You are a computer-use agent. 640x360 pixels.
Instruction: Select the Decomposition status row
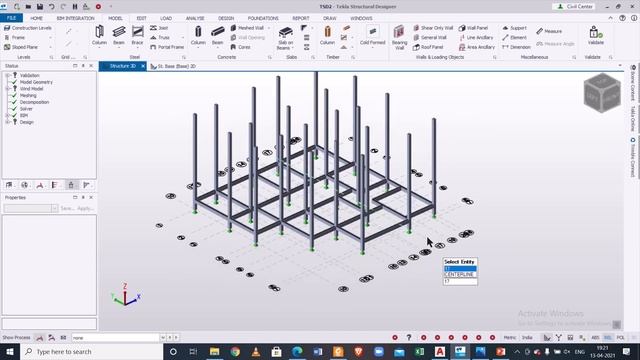pyautogui.click(x=34, y=102)
